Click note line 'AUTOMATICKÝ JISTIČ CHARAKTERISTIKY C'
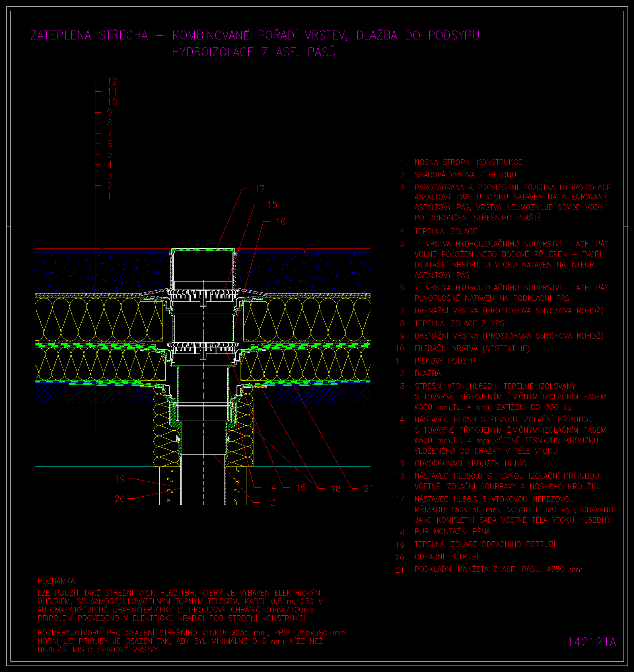The width and height of the screenshot is (634, 672). (176, 610)
